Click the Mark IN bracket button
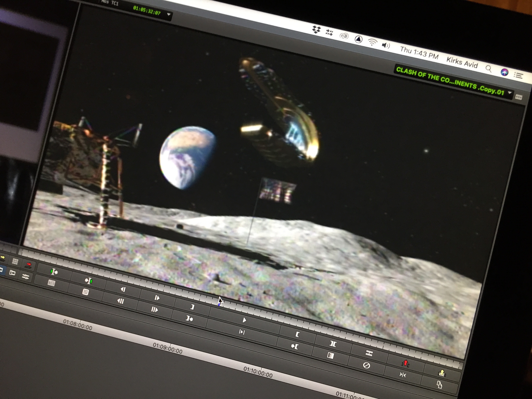Image resolution: width=532 pixels, height=399 pixels. tap(297, 334)
